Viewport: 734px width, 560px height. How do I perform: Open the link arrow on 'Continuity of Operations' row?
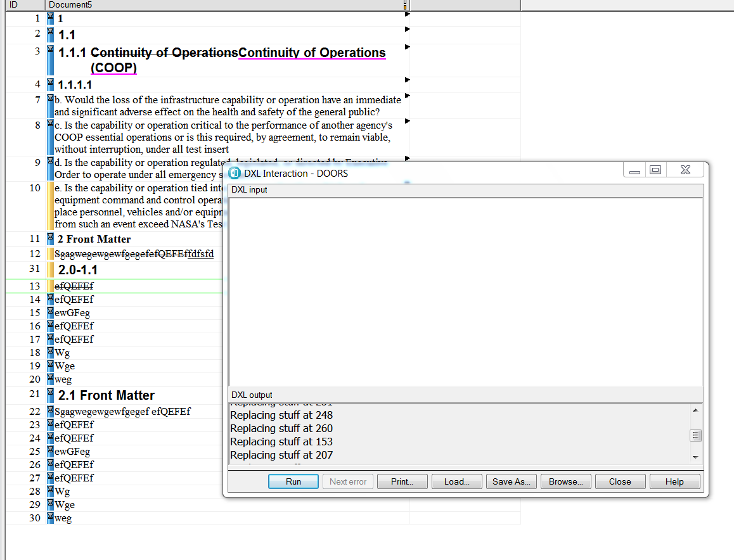pyautogui.click(x=407, y=47)
